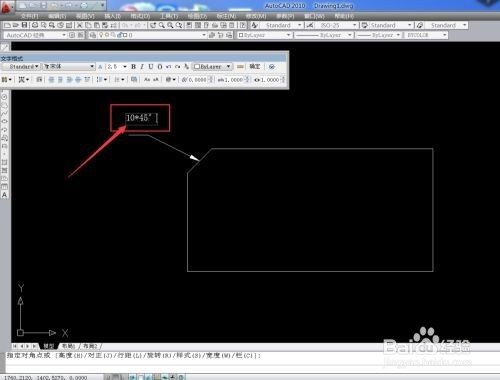Toggle Underline formatting
Viewport: 500px width, 380px height.
151,67
